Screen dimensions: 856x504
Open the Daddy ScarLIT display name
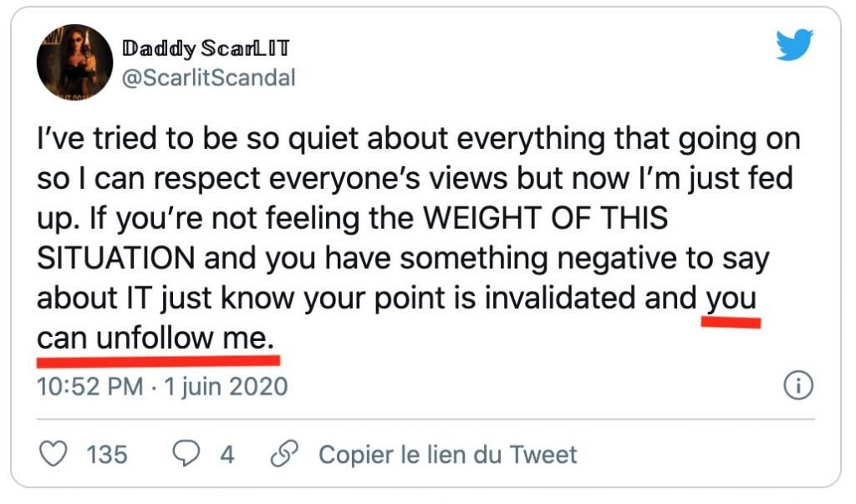[x=206, y=48]
